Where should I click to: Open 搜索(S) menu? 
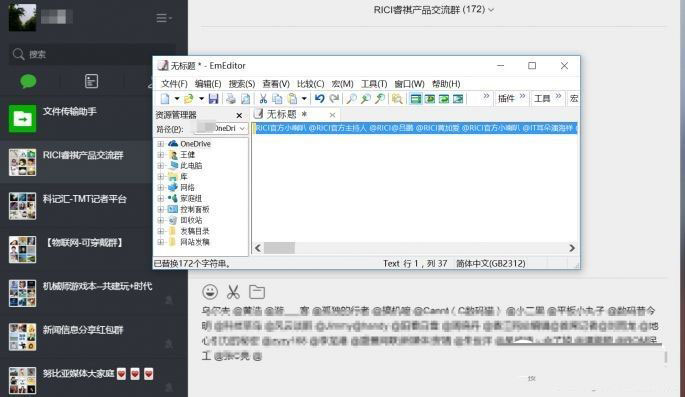[242, 84]
